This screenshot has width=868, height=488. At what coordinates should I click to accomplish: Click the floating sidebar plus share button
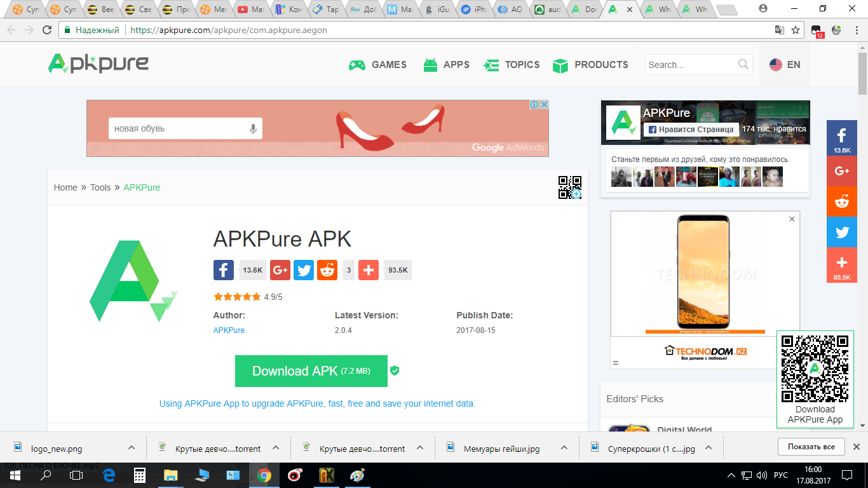[842, 265]
